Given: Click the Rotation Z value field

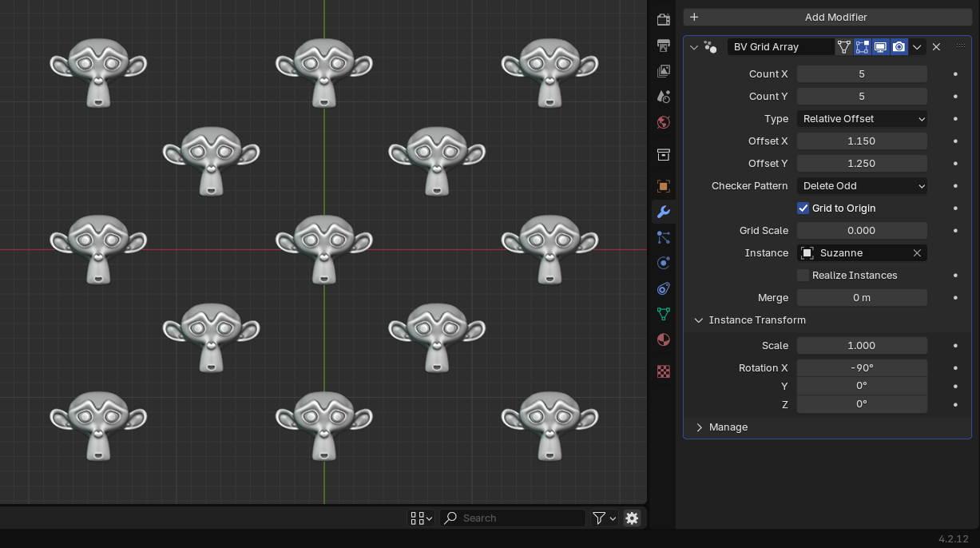Looking at the screenshot, I should (862, 404).
